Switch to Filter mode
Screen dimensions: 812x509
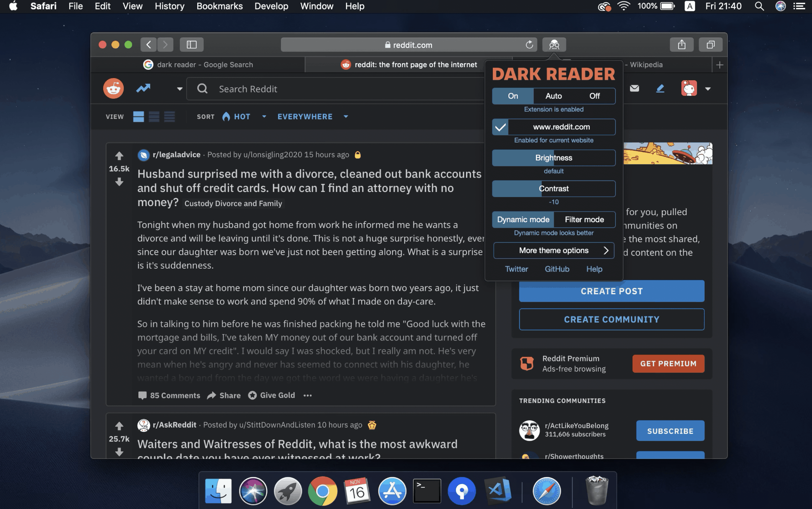[584, 219]
